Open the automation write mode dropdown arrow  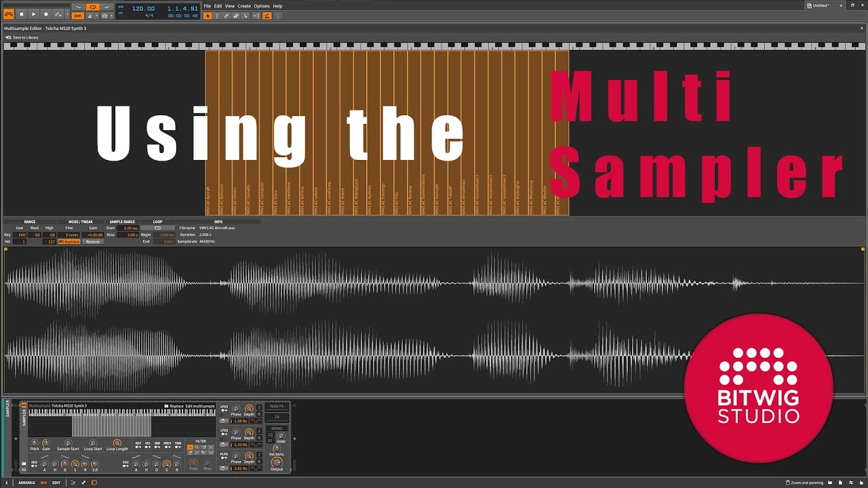[67, 14]
